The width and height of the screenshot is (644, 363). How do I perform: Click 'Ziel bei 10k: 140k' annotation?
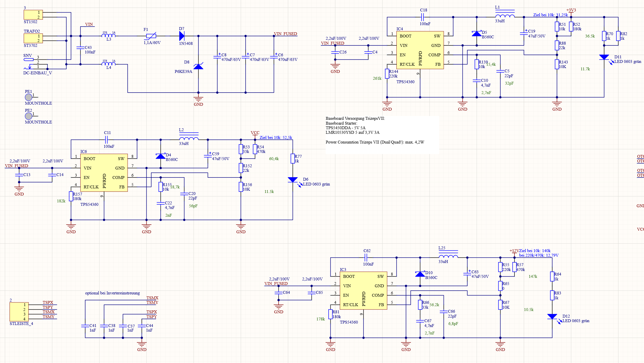pyautogui.click(x=535, y=251)
